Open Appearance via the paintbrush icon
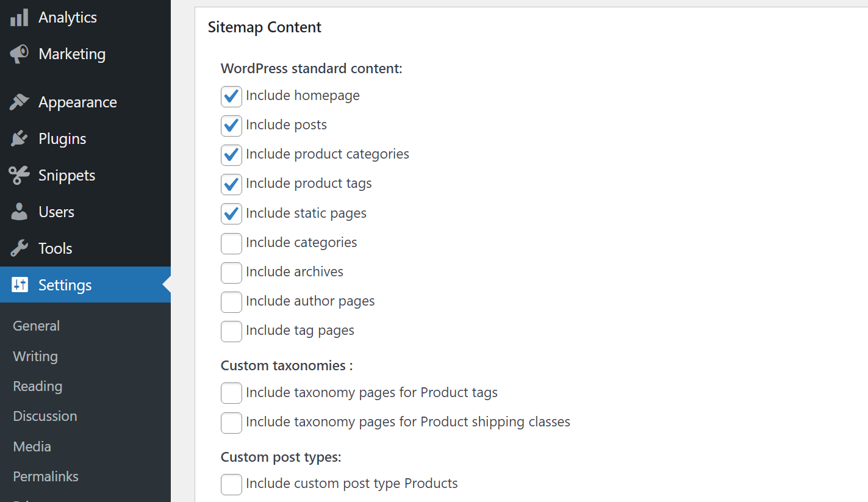Image resolution: width=868 pixels, height=502 pixels. click(20, 102)
